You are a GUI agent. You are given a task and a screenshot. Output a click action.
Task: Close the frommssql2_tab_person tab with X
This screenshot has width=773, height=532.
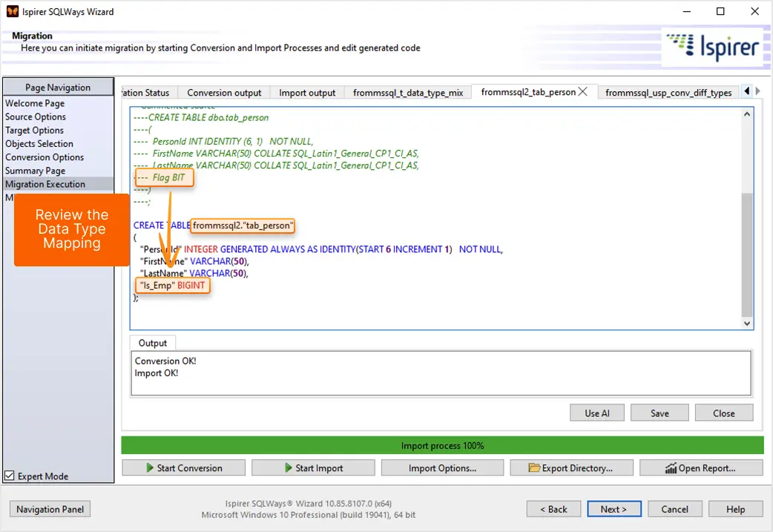[582, 92]
